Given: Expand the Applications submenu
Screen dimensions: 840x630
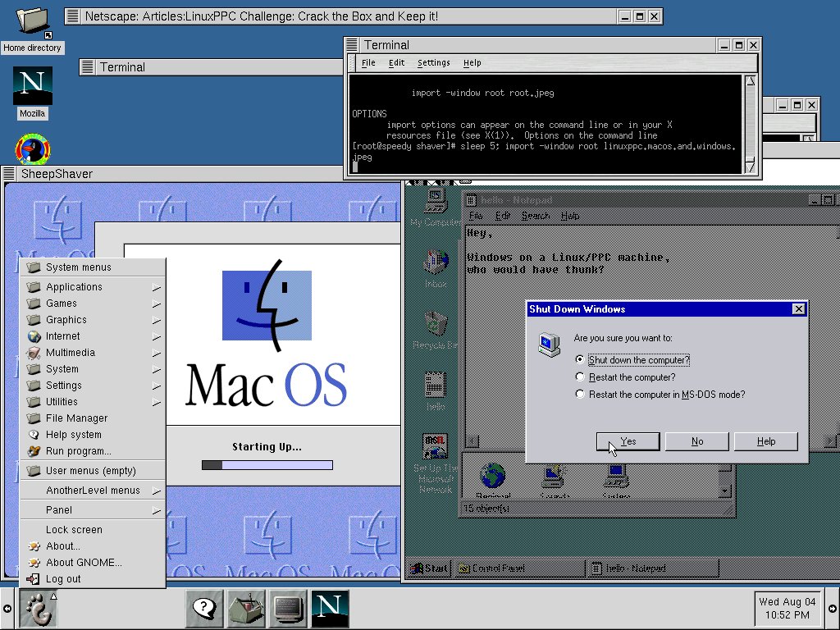Looking at the screenshot, I should [x=94, y=287].
